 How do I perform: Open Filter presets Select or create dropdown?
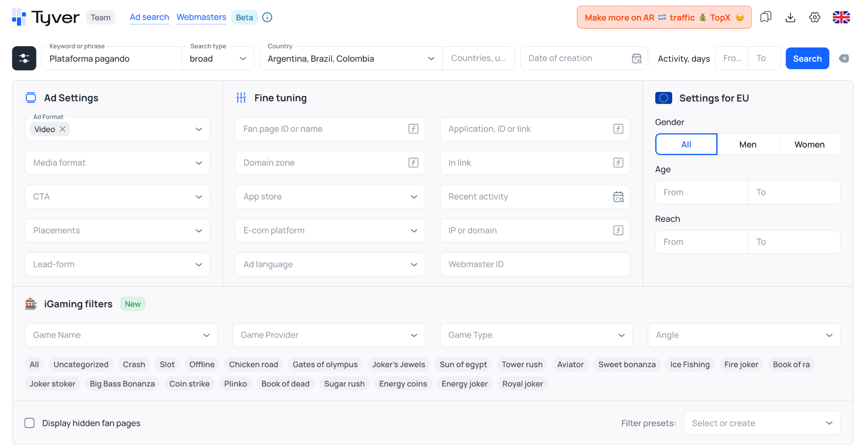tap(762, 423)
